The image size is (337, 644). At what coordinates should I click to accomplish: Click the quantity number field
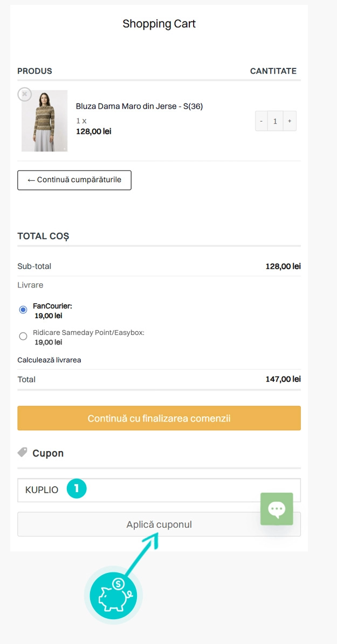pyautogui.click(x=275, y=121)
